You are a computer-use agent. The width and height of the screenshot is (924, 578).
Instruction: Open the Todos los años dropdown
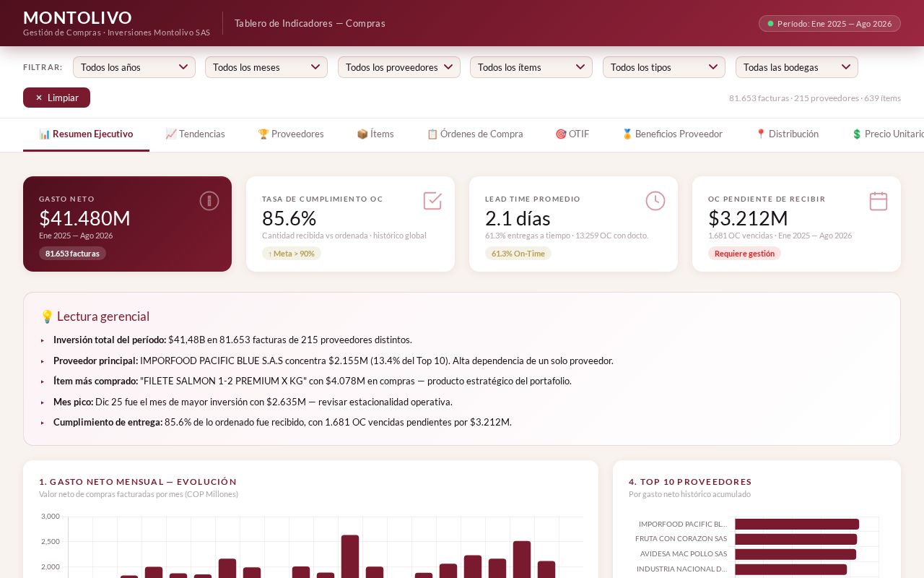coord(134,67)
